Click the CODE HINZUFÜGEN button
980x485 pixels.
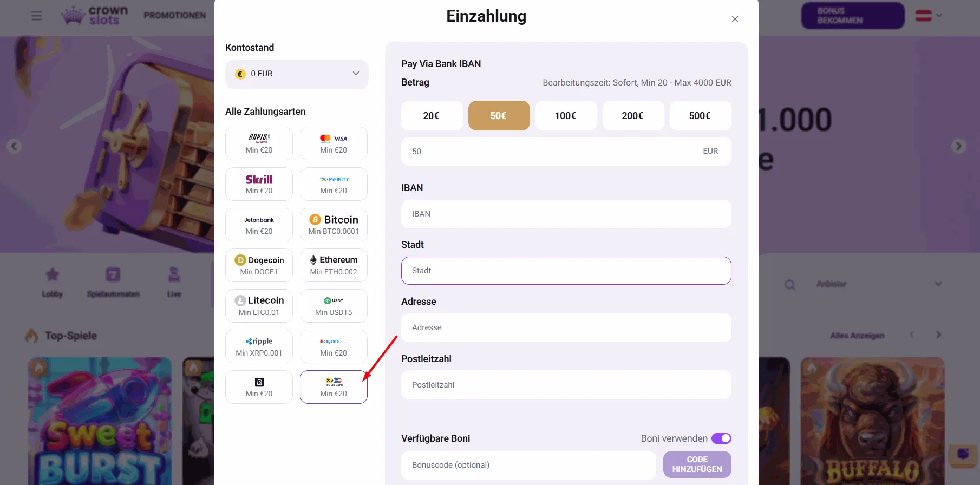coord(697,464)
